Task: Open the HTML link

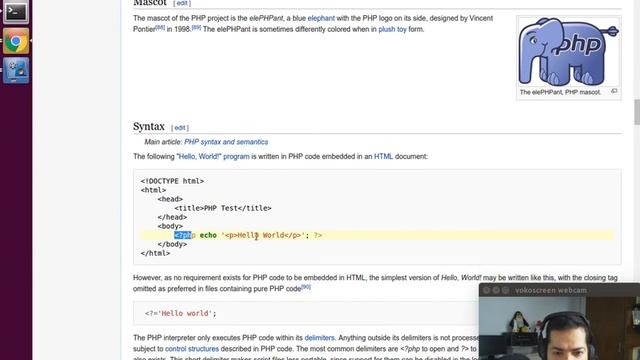Action: (383, 157)
